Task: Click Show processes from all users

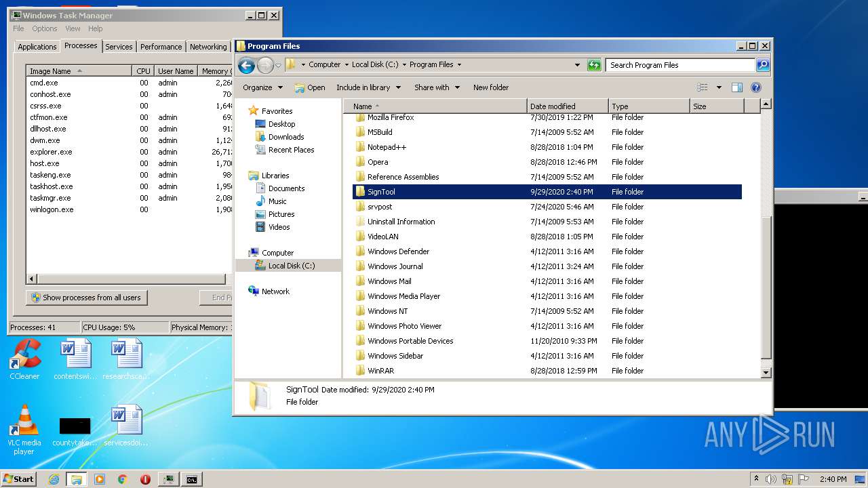Action: 87,298
